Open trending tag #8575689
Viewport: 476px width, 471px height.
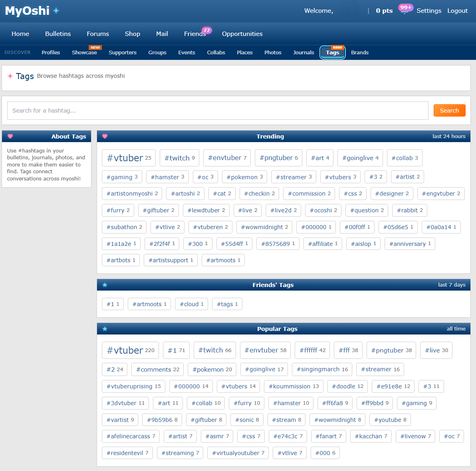point(278,244)
